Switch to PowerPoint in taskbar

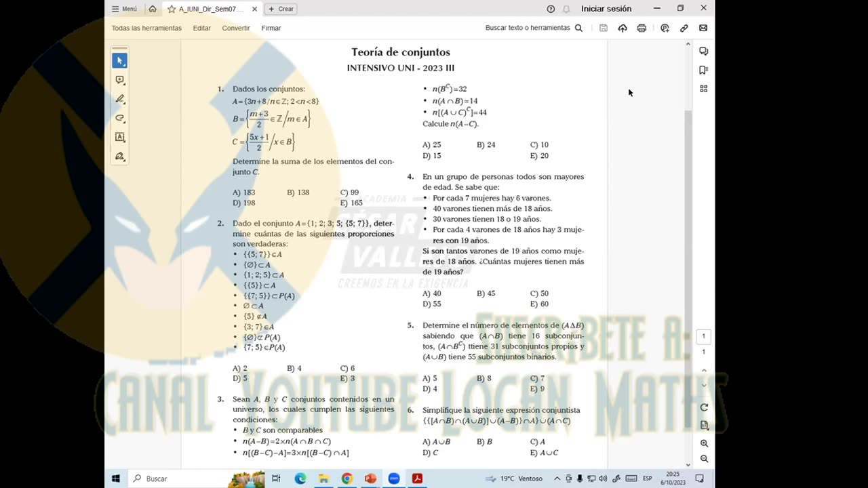pyautogui.click(x=370, y=479)
